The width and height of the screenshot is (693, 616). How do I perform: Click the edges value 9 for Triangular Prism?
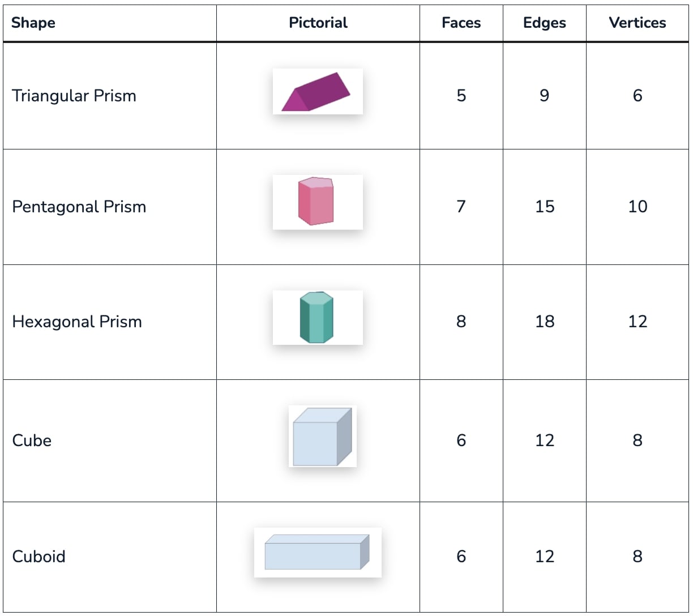coord(545,96)
